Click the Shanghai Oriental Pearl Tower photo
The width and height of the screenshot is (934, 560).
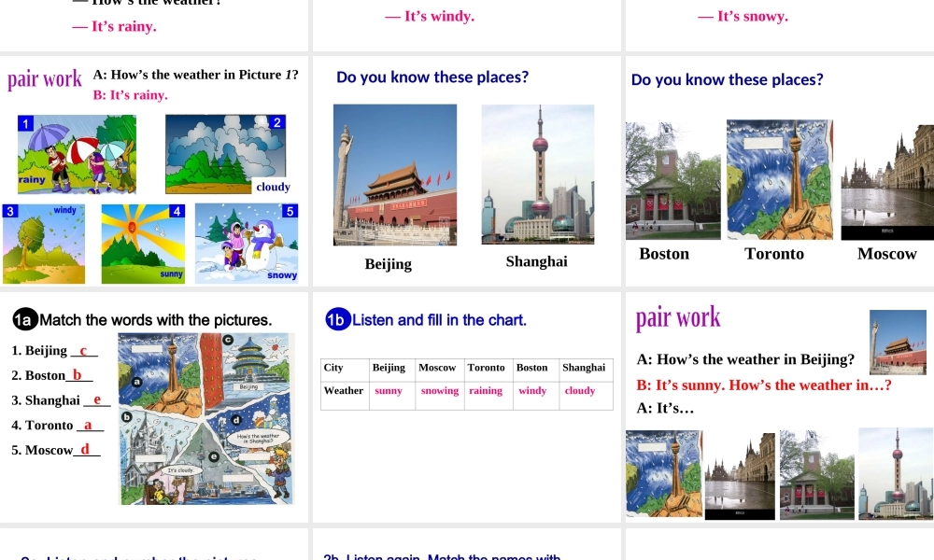tap(538, 175)
